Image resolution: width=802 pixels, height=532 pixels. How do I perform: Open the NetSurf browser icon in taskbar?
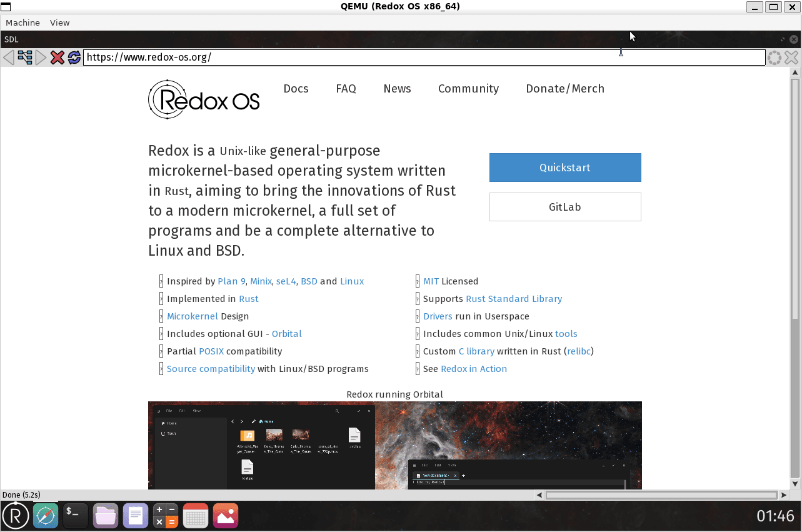(45, 516)
